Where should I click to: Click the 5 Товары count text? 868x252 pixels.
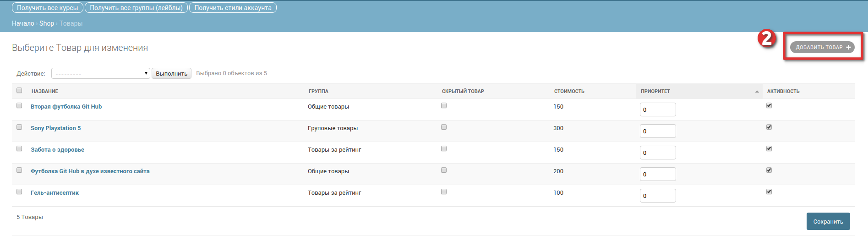[x=30, y=217]
